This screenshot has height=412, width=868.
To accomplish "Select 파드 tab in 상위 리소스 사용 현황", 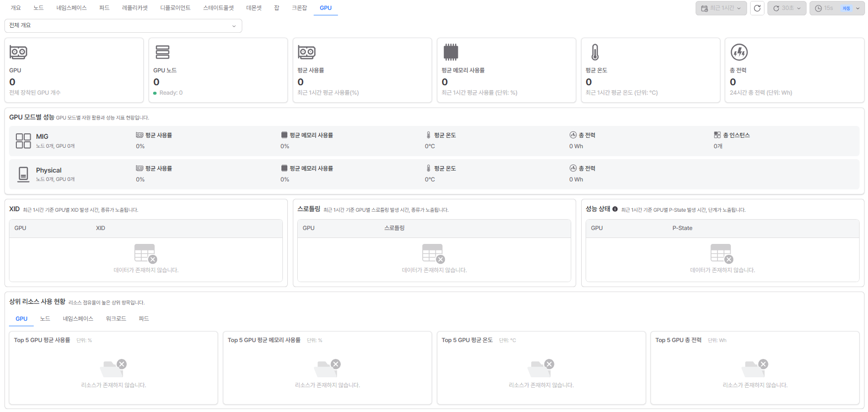I will 144,319.
